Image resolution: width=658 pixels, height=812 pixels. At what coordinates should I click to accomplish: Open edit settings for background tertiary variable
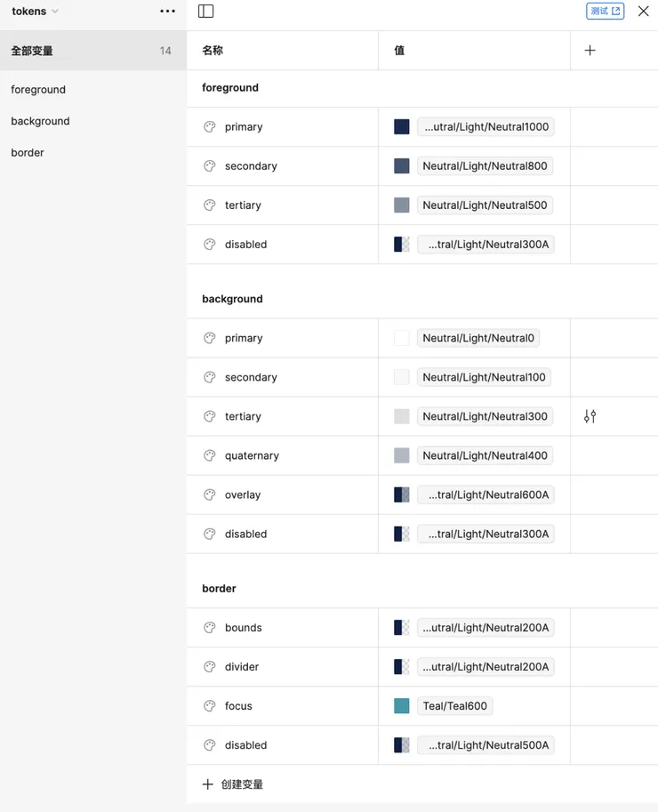click(590, 416)
